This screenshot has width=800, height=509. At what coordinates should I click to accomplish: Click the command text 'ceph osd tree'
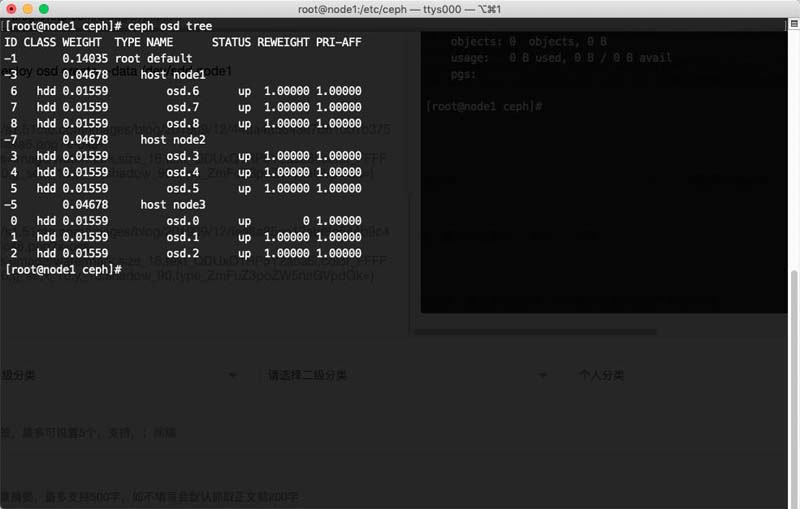pyautogui.click(x=169, y=26)
